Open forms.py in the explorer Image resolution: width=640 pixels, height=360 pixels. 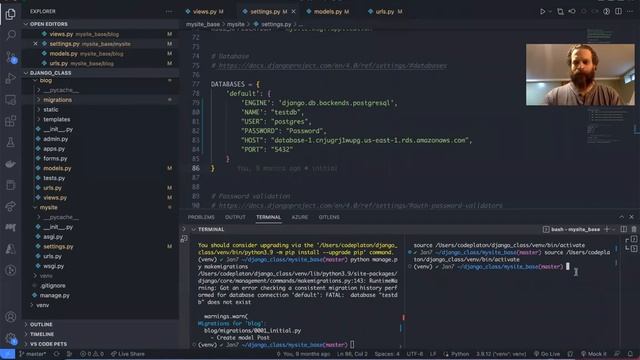pos(55,158)
